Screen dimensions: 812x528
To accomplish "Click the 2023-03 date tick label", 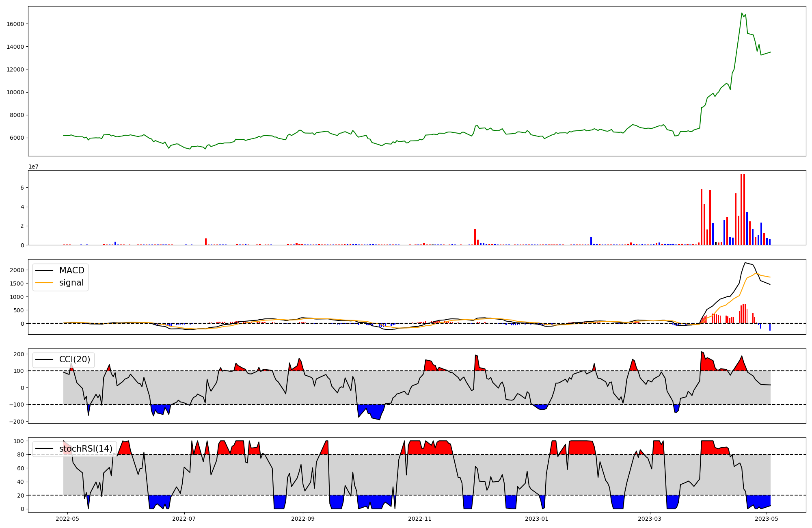I will (650, 519).
